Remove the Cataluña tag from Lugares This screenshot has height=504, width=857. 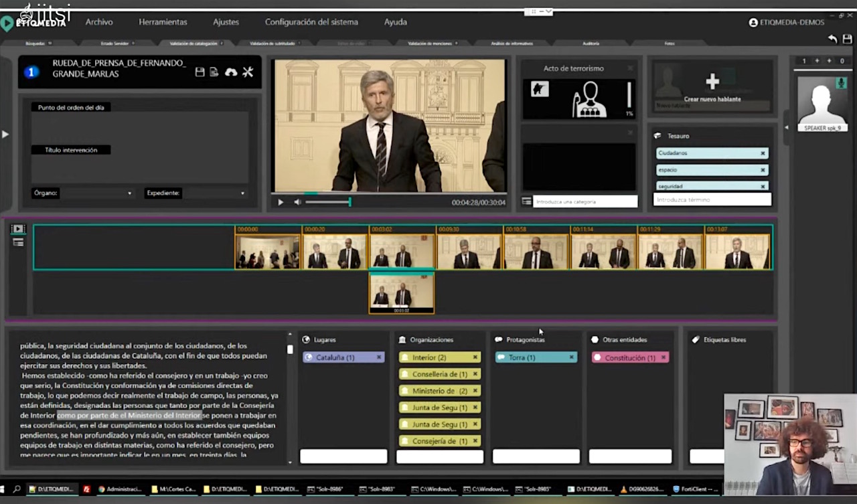(379, 357)
